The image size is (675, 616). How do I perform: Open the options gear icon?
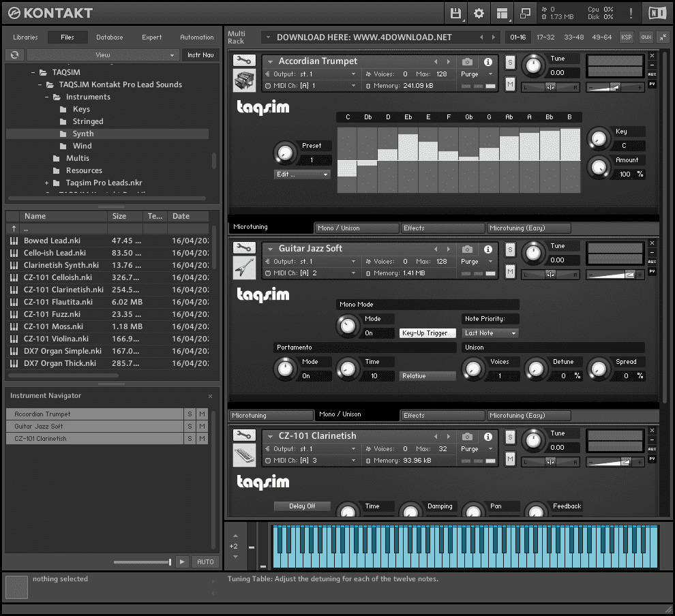tap(479, 14)
